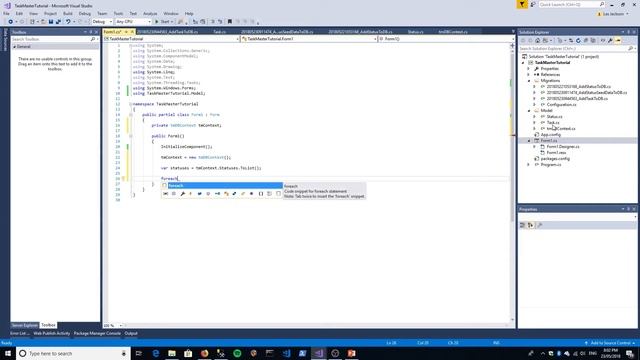Viewport: 640px width, 360px height.
Task: Click the feedback filter flag icon in title bar
Action: pos(522,4)
